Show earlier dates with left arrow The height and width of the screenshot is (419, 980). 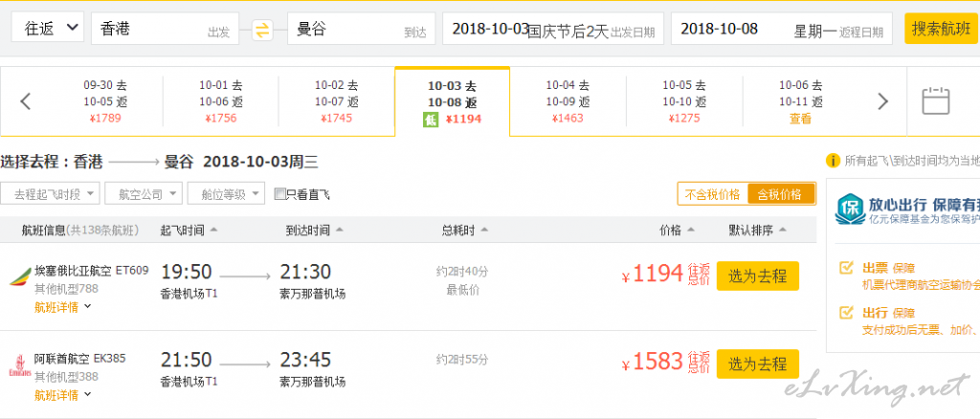point(26,101)
